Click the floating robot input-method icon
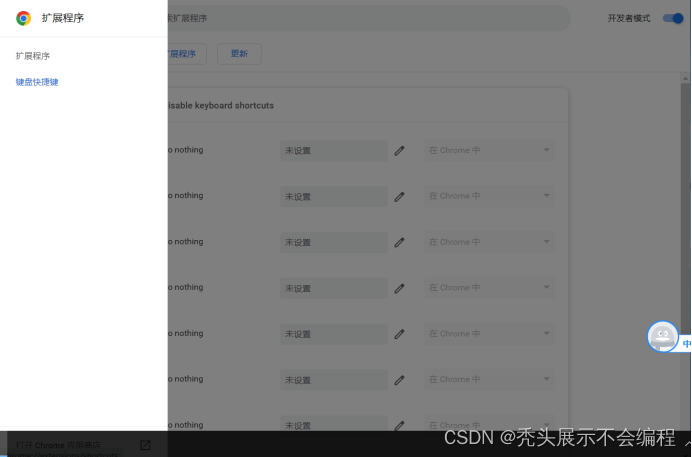This screenshot has height=457, width=692. point(662,337)
